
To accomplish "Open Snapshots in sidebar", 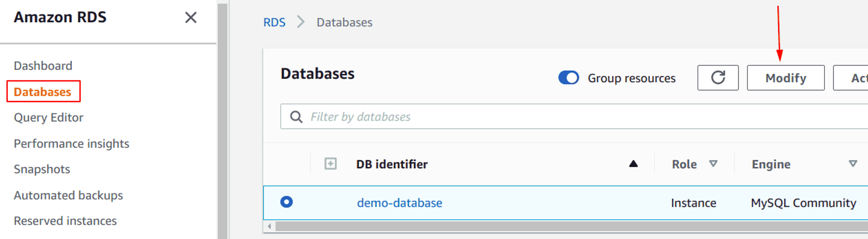I will pos(42,169).
